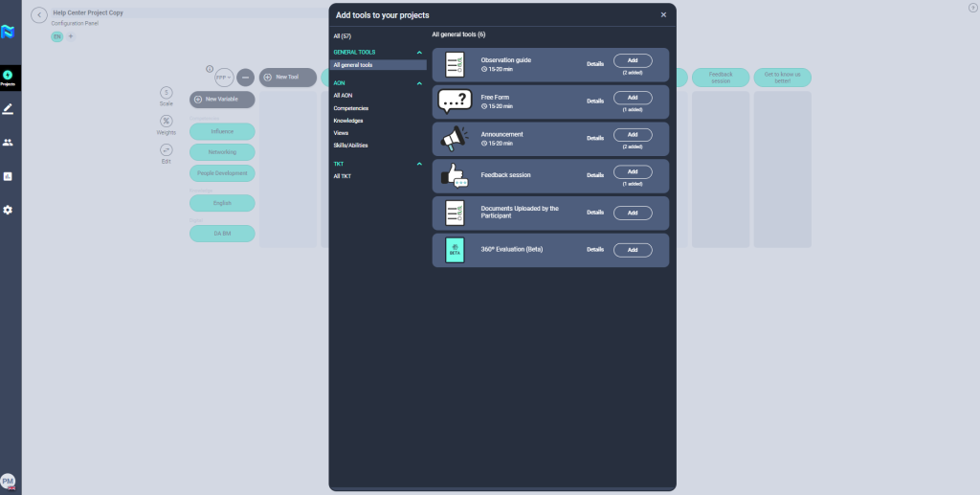The width and height of the screenshot is (980, 495).
Task: Choose Skills/Abilities in the AON list
Action: (x=350, y=146)
